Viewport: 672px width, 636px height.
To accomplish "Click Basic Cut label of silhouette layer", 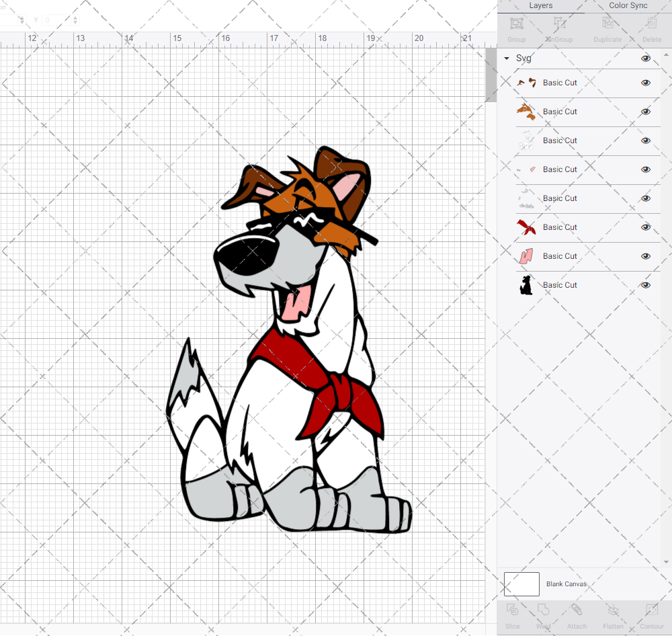I will click(560, 285).
